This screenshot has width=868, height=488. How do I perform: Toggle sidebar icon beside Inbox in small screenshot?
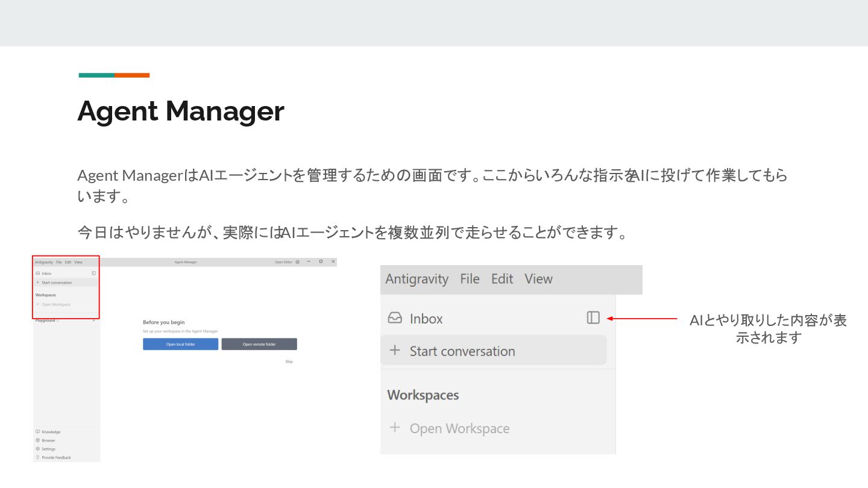[x=93, y=273]
